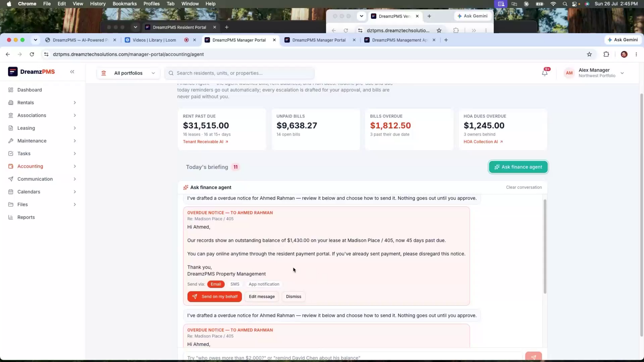Screen dimensions: 644x362
Task: Open HOA Collection AI link
Action: (x=483, y=142)
